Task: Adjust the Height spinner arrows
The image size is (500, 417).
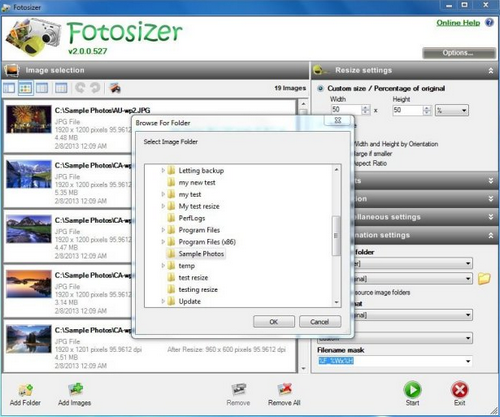Action: click(x=427, y=110)
